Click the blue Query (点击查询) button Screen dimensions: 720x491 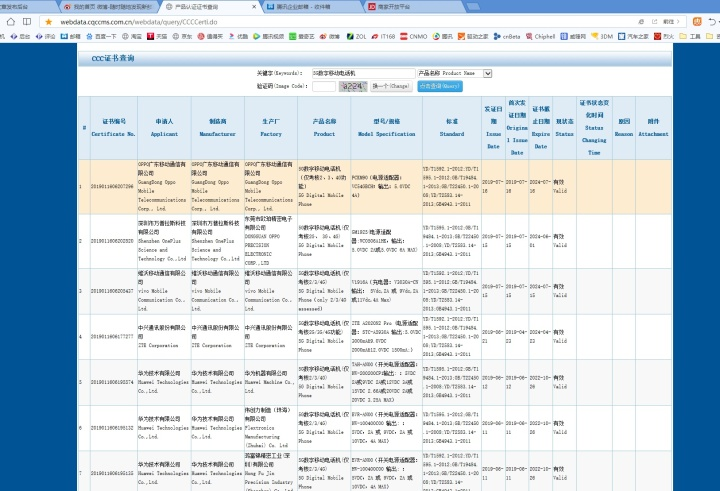[x=440, y=86]
